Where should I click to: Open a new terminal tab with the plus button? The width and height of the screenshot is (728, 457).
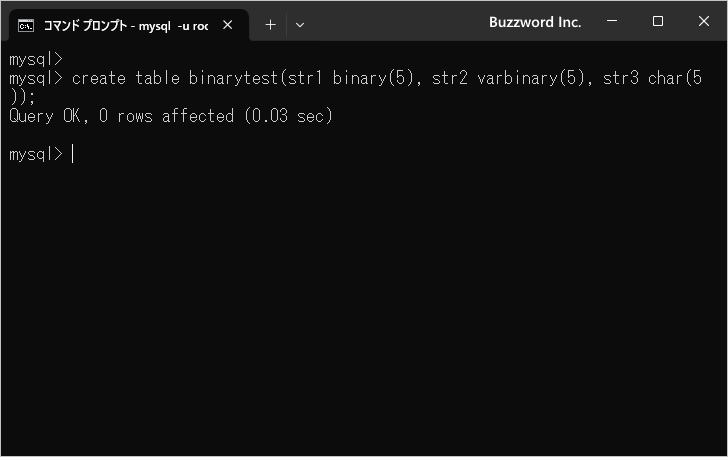pyautogui.click(x=270, y=24)
